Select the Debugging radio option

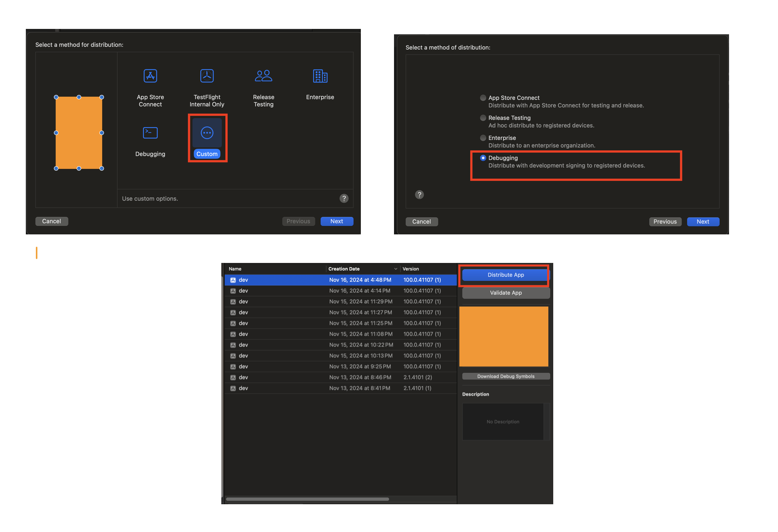(483, 158)
